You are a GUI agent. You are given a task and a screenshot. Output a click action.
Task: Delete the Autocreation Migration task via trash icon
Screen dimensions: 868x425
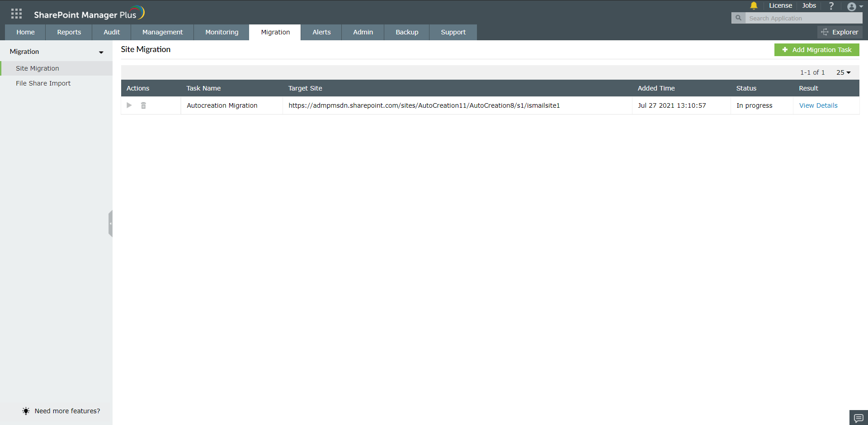(x=144, y=105)
